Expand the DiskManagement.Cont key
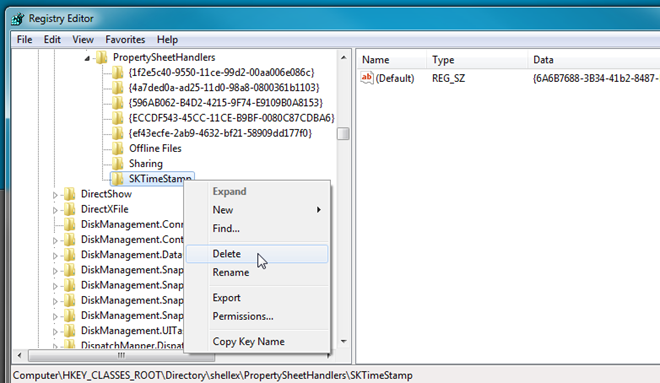Screen dimensions: 660x383 [55, 240]
